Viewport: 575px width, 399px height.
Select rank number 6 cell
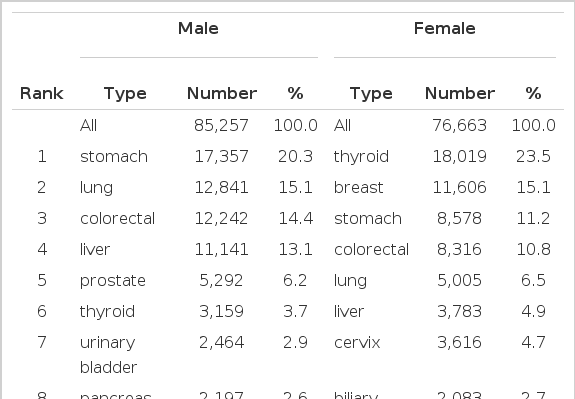click(x=41, y=311)
